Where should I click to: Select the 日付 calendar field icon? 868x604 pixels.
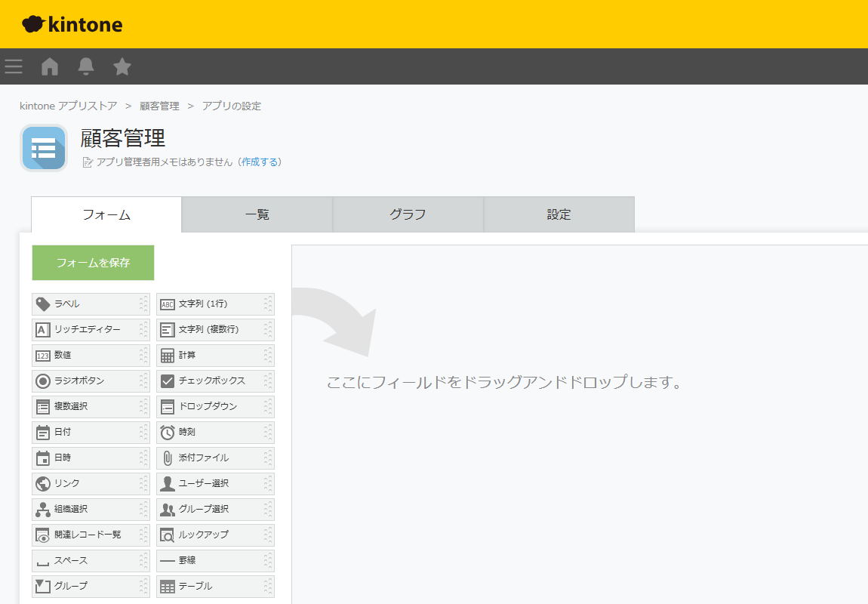point(42,433)
